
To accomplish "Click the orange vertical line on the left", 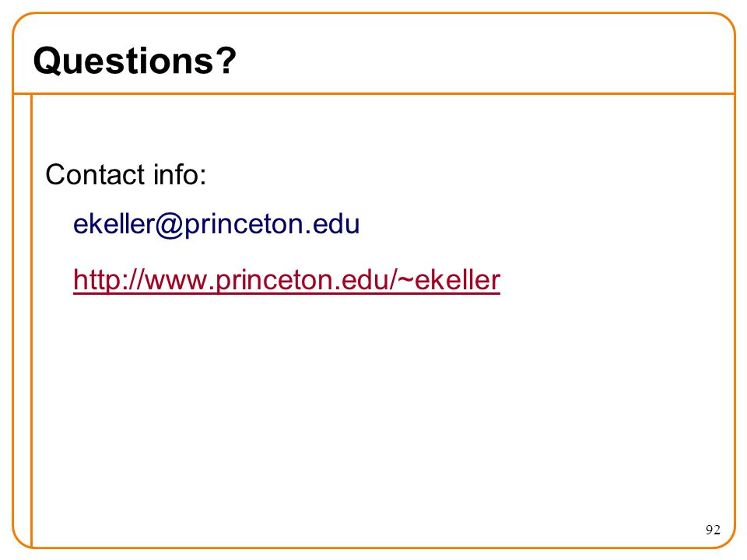I will (x=31, y=320).
